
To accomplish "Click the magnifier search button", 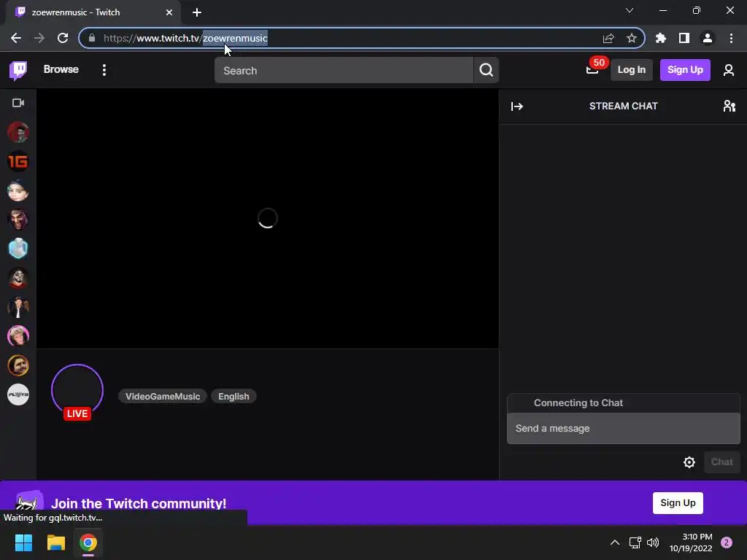I will tap(486, 70).
